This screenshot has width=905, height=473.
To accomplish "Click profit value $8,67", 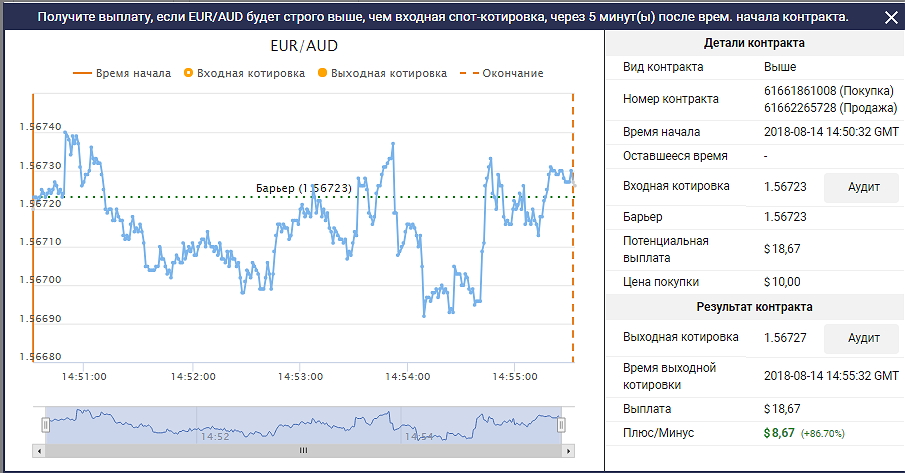I will pyautogui.click(x=779, y=433).
